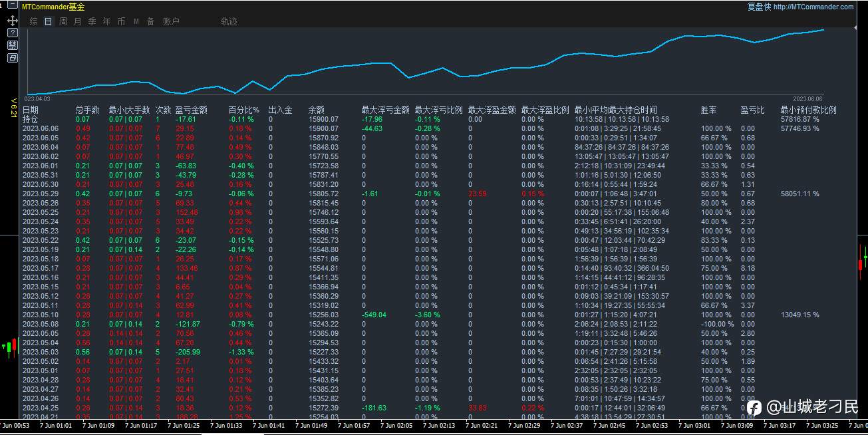The image size is (868, 435).
Task: Select the 持仓 row label
Action: (31, 119)
